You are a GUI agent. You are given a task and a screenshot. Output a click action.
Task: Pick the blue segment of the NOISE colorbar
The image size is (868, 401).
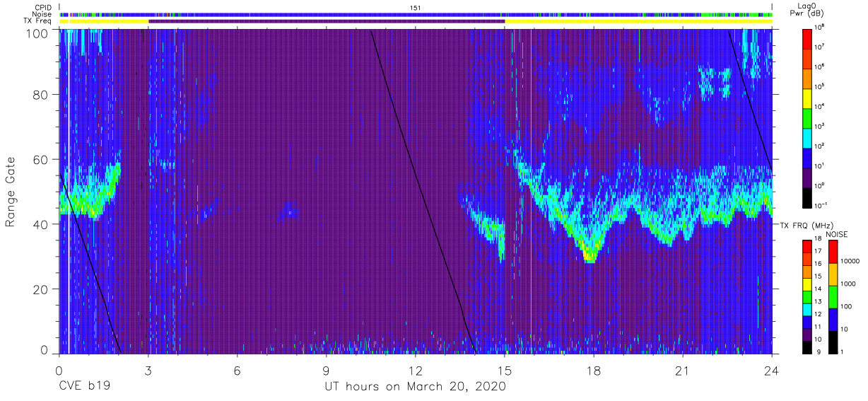pyautogui.click(x=833, y=319)
